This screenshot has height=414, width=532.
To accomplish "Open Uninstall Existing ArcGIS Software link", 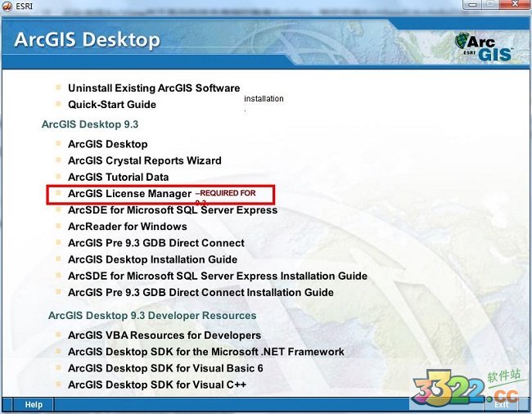I will click(x=154, y=88).
